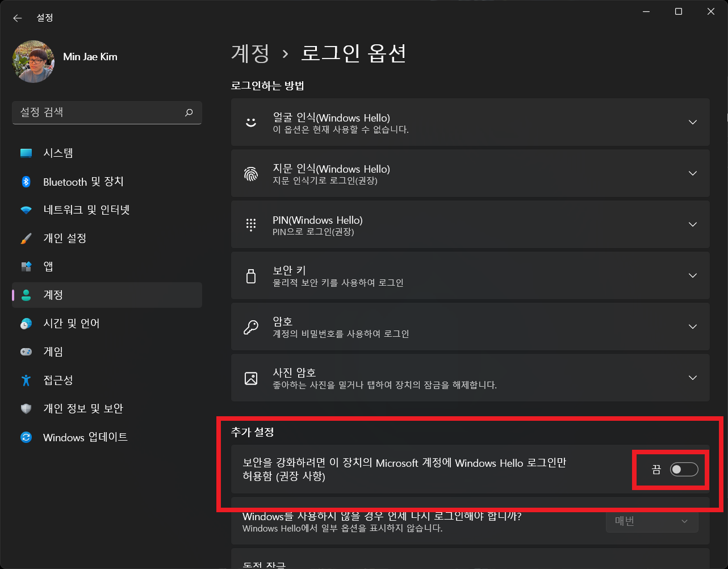Toggle Windows Hello 로그인만 허용함 switch
Viewport: 728px width, 569px height.
[684, 470]
